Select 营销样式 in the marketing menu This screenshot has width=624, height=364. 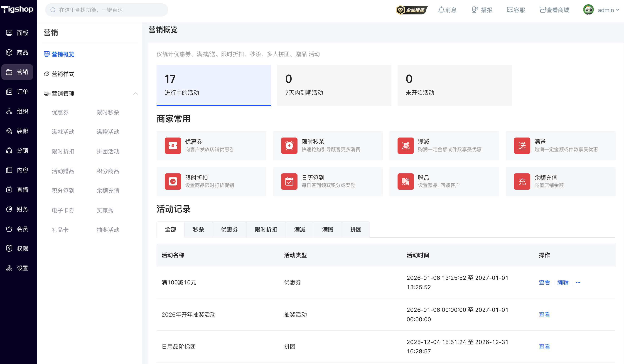pos(63,74)
